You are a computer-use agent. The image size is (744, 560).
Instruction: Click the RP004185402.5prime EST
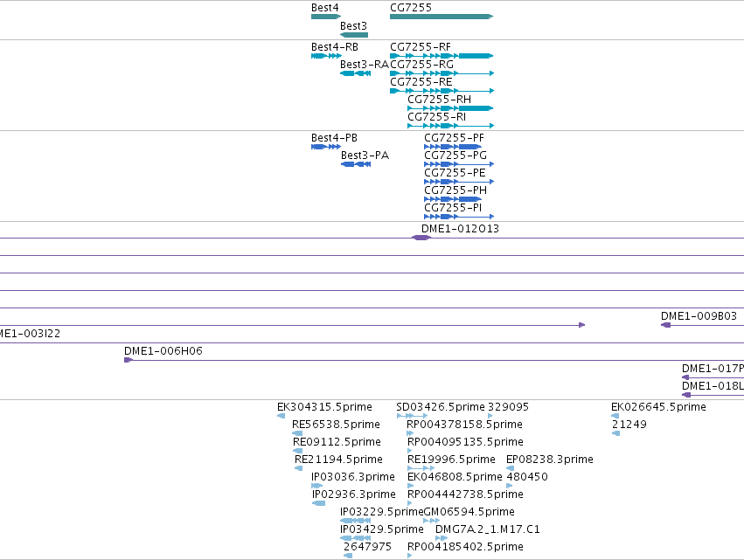tap(410, 556)
